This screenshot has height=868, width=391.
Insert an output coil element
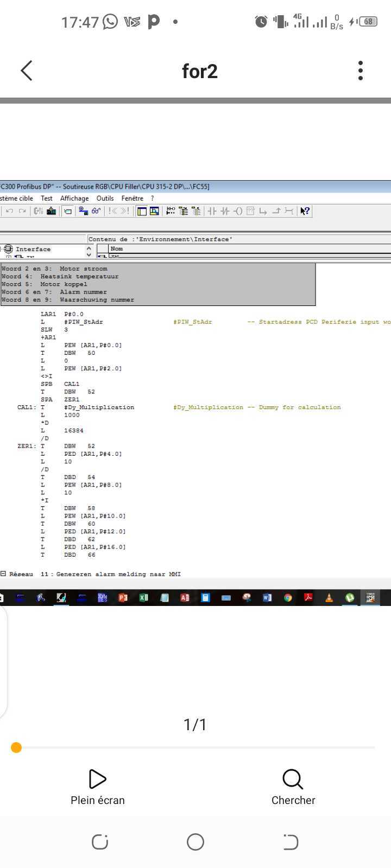238,211
